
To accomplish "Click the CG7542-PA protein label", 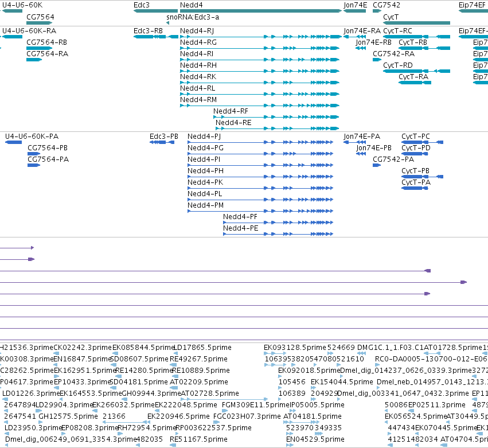I will click(x=393, y=159).
